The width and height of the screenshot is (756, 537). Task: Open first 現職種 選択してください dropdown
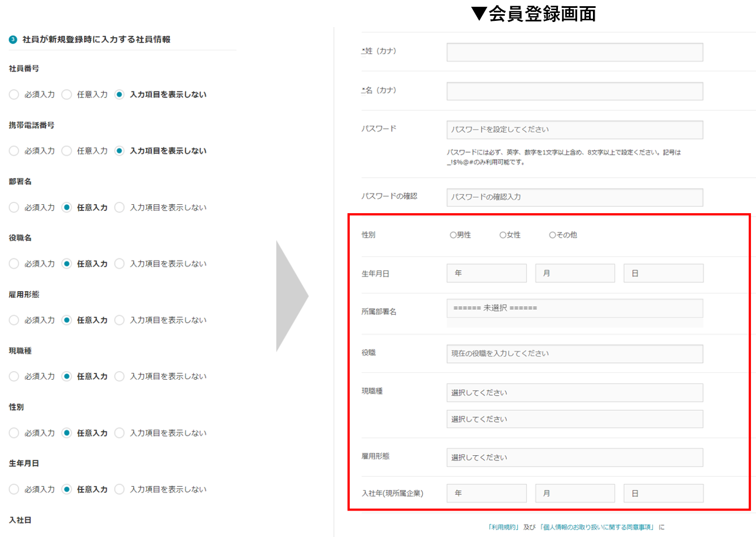(x=574, y=393)
